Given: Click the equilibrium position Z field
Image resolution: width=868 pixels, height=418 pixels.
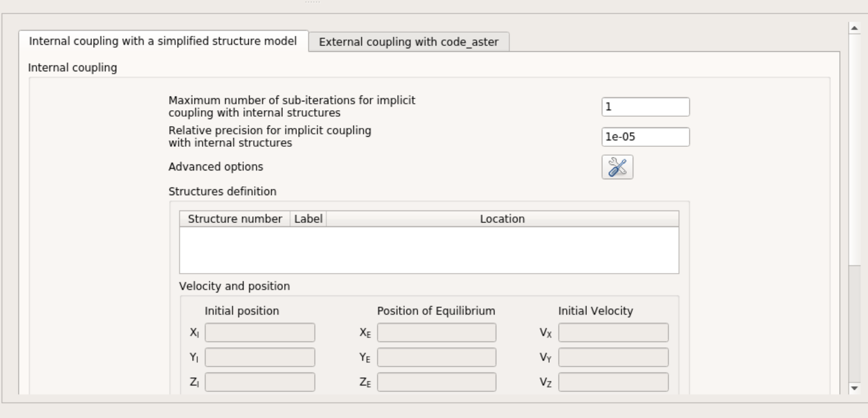Looking at the screenshot, I should (x=437, y=382).
